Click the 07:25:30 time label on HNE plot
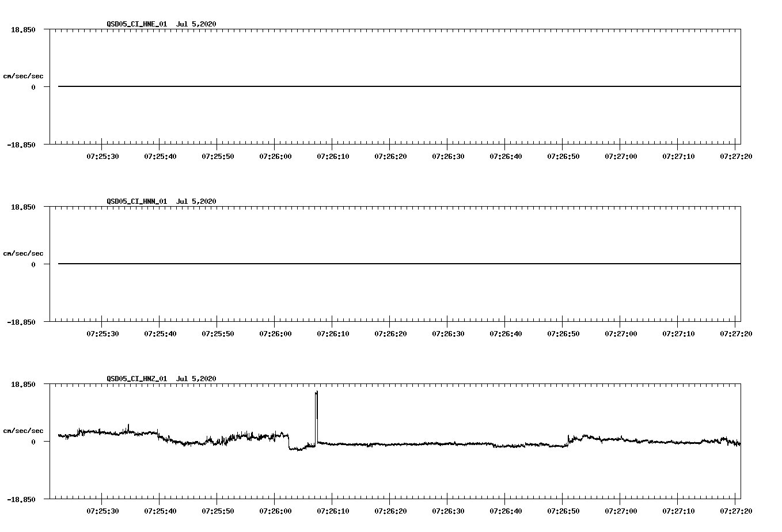This screenshot has height=532, width=782. point(103,156)
